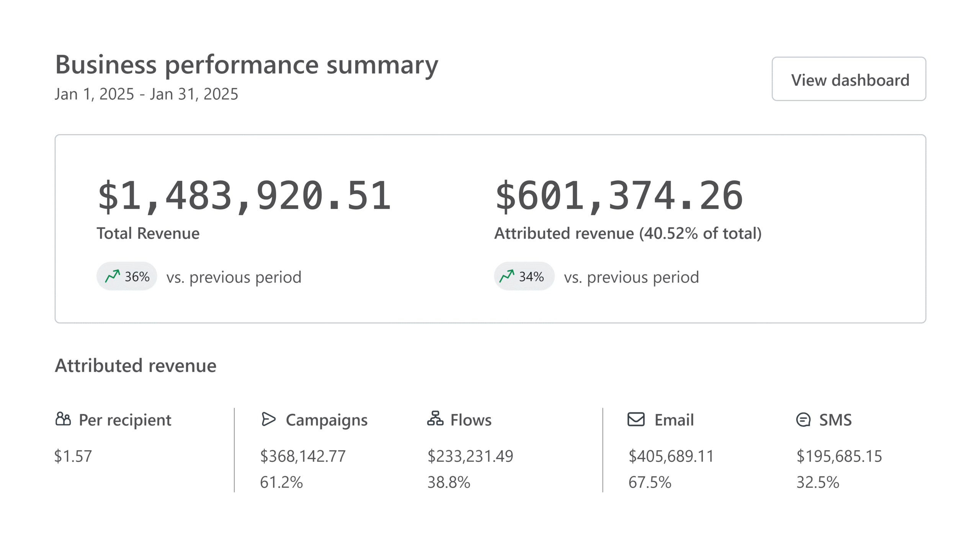The width and height of the screenshot is (980, 551).
Task: Click the Flows amount $233,231.49
Action: [x=470, y=456]
